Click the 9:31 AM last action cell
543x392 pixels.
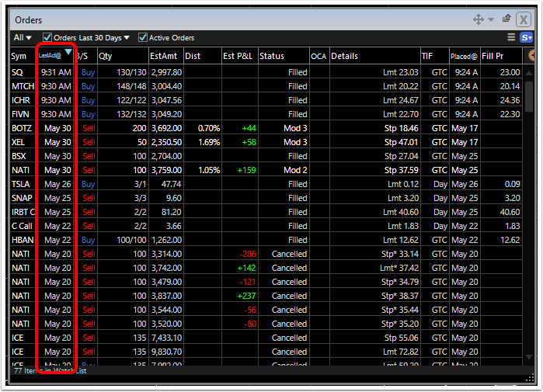[56, 72]
